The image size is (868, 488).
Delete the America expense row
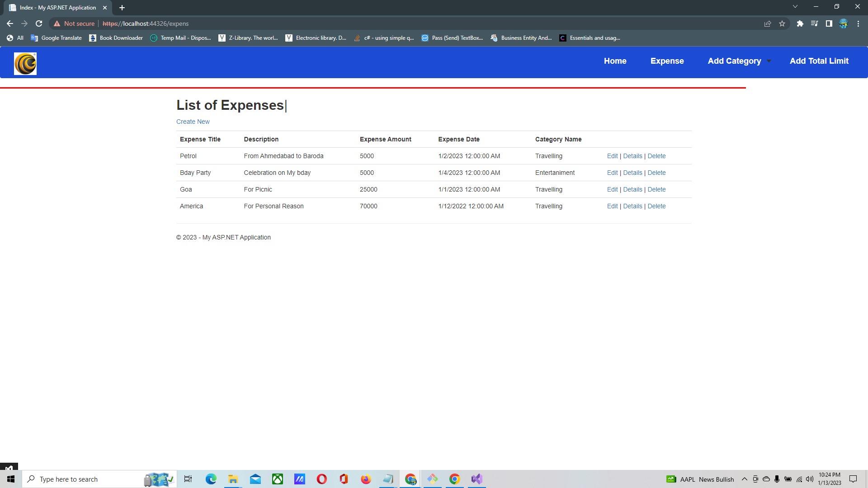click(x=656, y=206)
